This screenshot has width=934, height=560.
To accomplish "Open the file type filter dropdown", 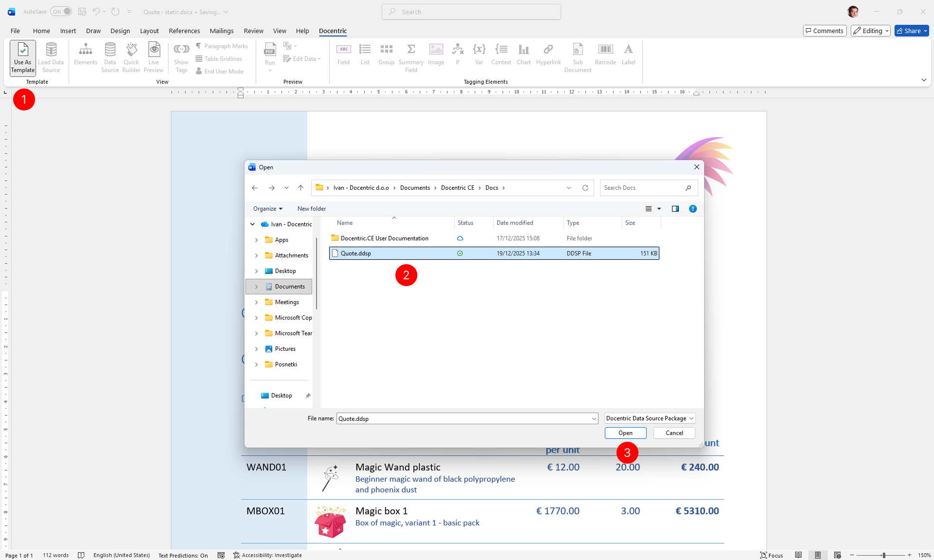I will 650,418.
